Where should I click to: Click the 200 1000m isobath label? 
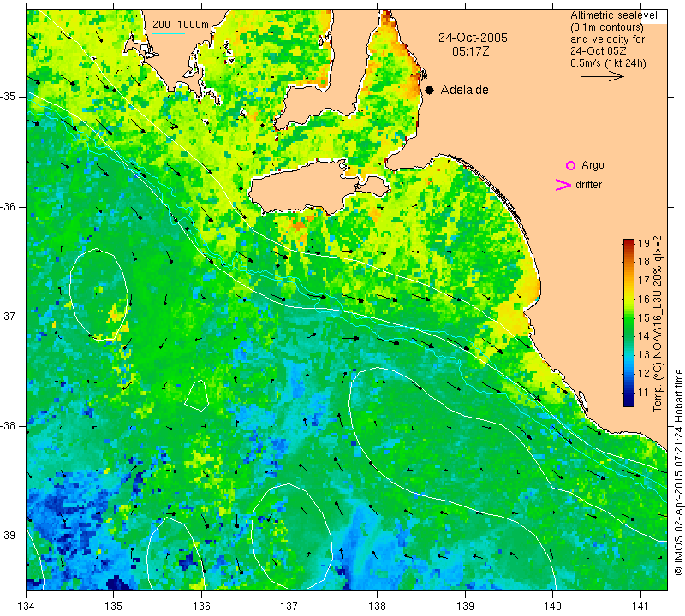pyautogui.click(x=181, y=25)
